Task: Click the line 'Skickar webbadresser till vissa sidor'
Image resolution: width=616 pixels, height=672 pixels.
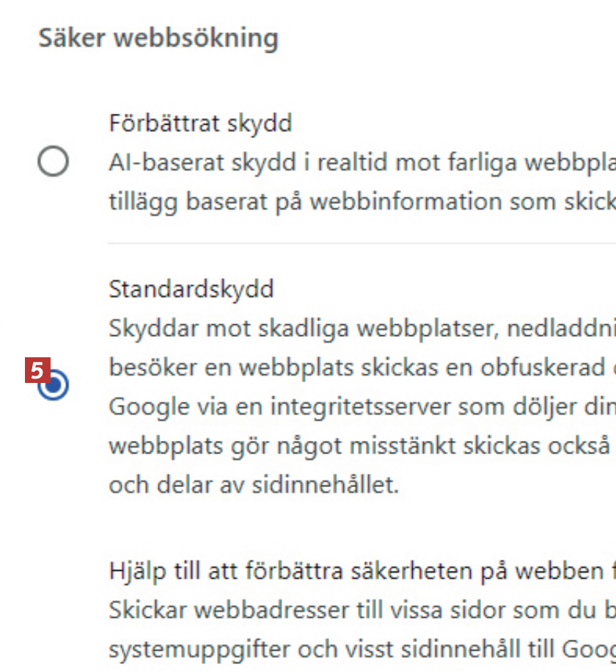Action: click(352, 610)
